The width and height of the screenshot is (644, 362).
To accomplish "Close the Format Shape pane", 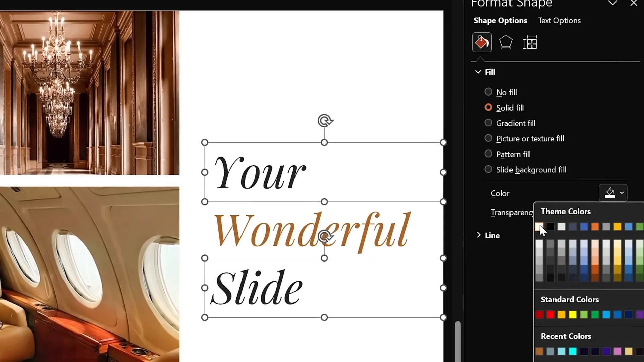I will click(634, 3).
